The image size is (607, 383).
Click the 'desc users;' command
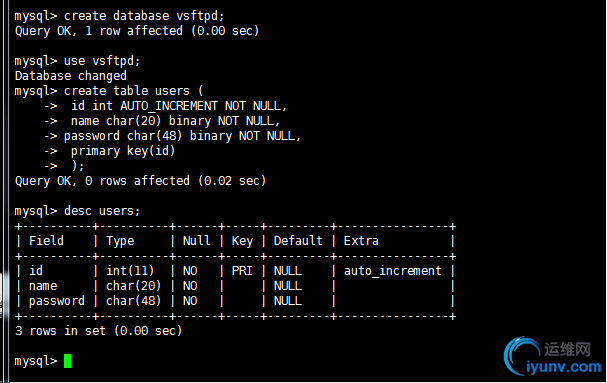click(x=102, y=211)
